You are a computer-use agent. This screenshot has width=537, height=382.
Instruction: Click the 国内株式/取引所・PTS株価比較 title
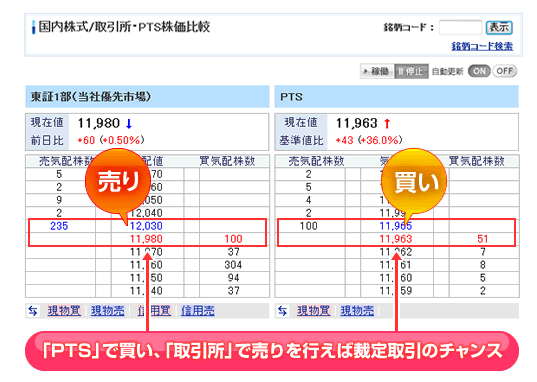(x=124, y=27)
